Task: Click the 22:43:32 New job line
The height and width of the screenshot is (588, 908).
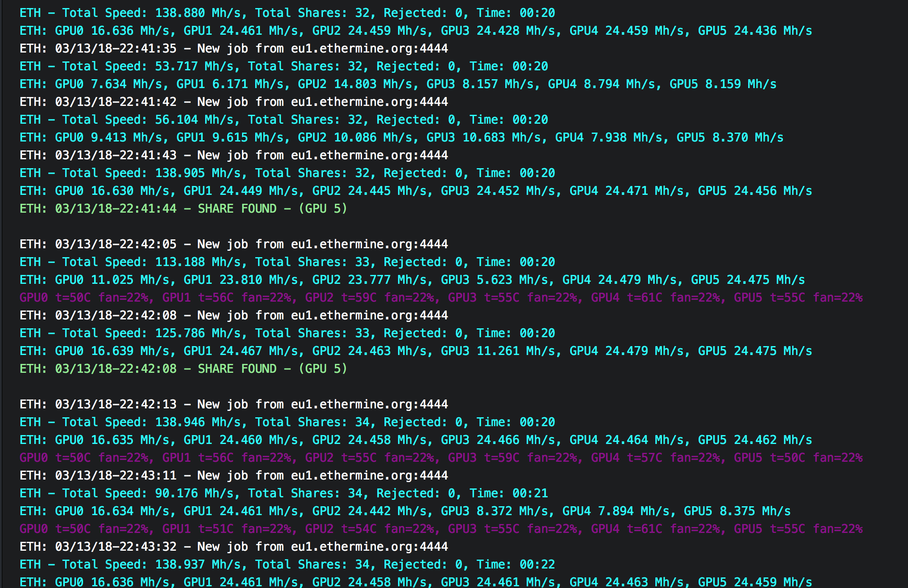Action: tap(234, 547)
